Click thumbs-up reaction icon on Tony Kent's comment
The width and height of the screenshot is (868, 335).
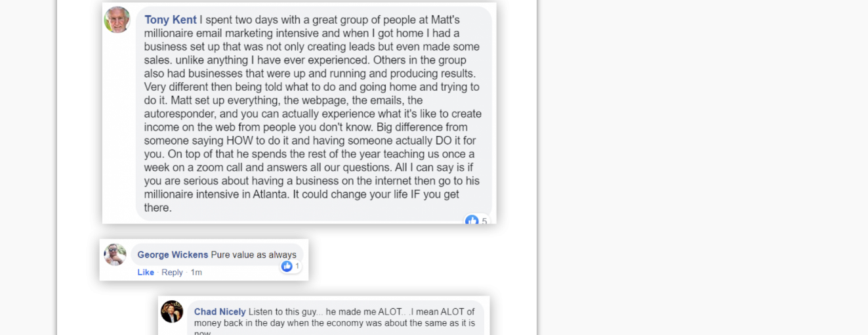click(x=472, y=221)
